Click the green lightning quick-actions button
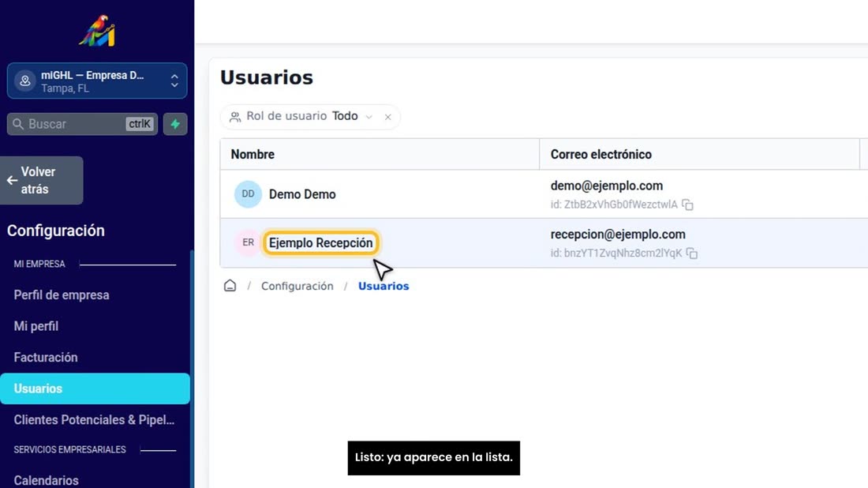Screen dimensions: 868x488 pos(175,124)
